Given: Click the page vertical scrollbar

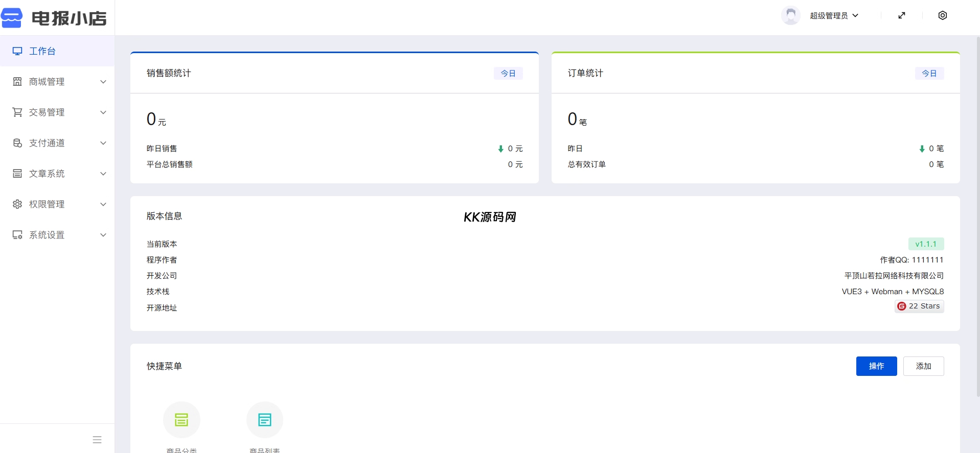Looking at the screenshot, I should [x=978, y=217].
